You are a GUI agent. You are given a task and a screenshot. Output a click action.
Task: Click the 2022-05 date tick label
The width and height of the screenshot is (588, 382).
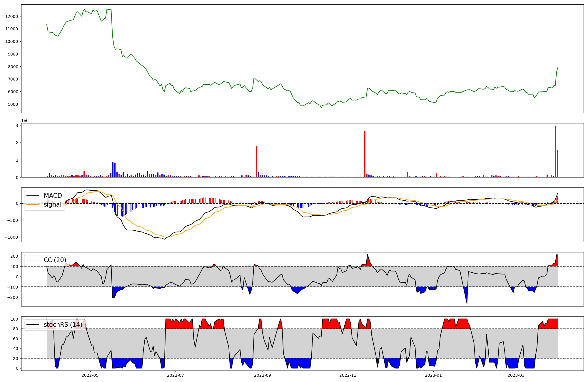tap(90, 375)
